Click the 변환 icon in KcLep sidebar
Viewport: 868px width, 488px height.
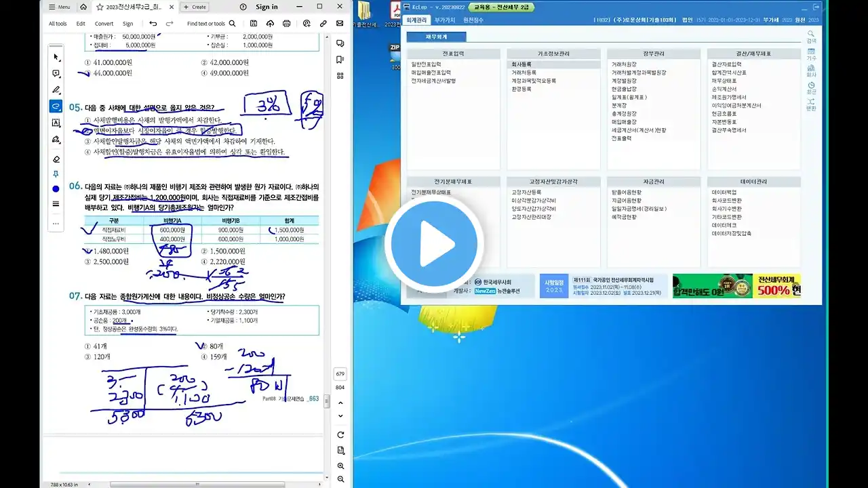click(x=811, y=104)
